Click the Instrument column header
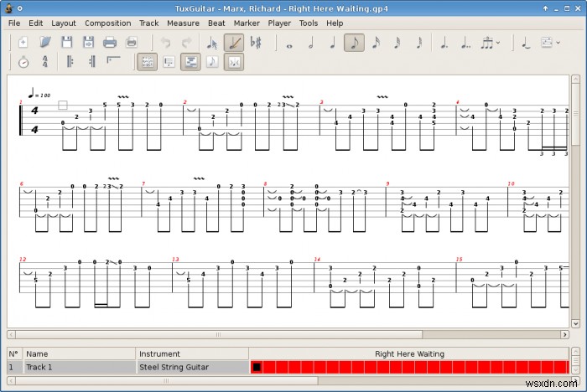The height and width of the screenshot is (392, 587). [192, 353]
